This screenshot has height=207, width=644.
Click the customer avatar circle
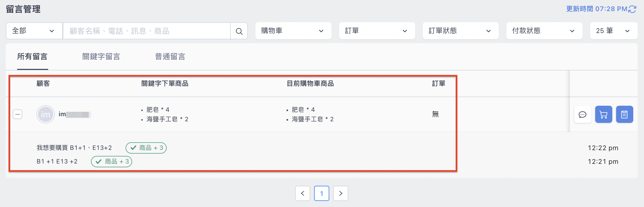point(46,114)
